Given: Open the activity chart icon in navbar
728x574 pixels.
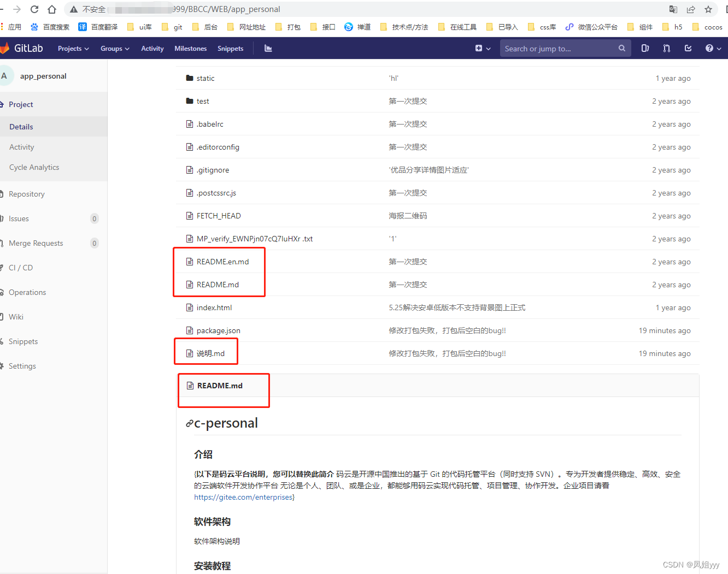Looking at the screenshot, I should click(267, 49).
